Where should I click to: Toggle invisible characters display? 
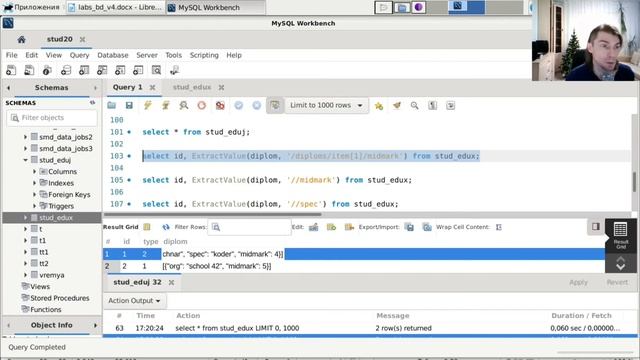(x=433, y=105)
